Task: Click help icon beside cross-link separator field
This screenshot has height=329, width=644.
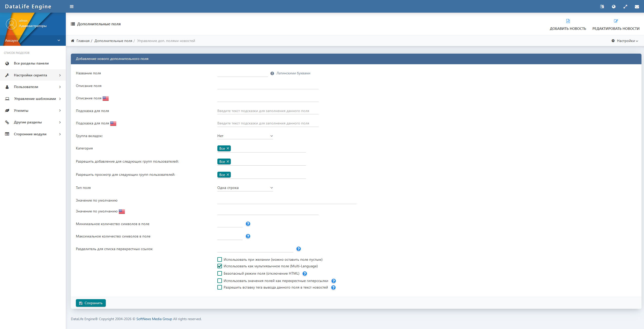Action: coord(299,249)
